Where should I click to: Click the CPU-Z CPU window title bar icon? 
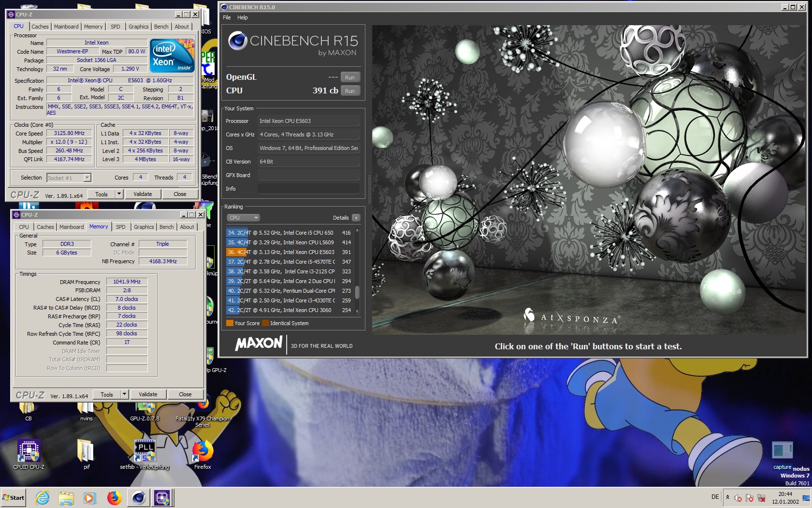click(11, 15)
